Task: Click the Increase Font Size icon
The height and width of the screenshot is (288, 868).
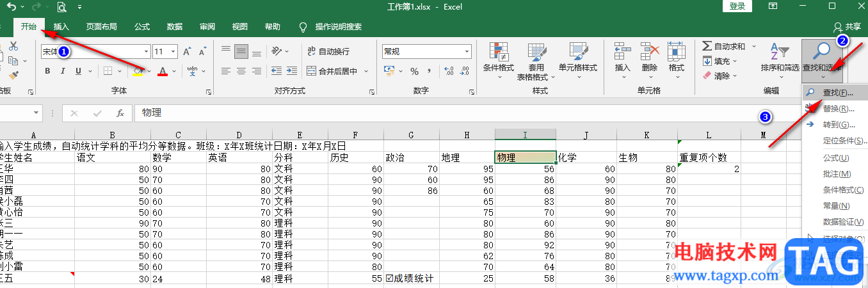Action: pyautogui.click(x=187, y=51)
